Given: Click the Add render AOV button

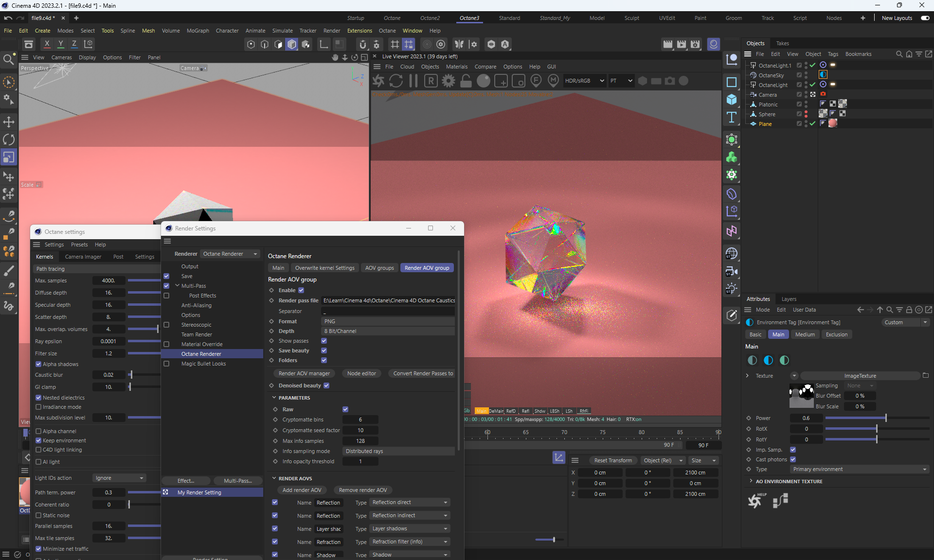Looking at the screenshot, I should coord(302,490).
